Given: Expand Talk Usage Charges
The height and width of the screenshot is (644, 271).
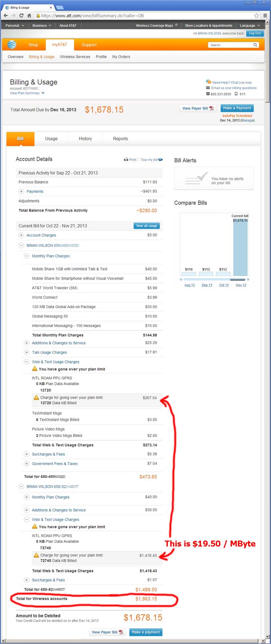Looking at the screenshot, I should (x=27, y=352).
